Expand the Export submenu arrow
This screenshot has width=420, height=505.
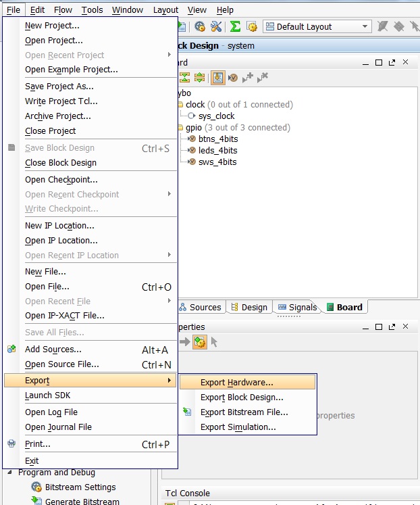click(169, 381)
